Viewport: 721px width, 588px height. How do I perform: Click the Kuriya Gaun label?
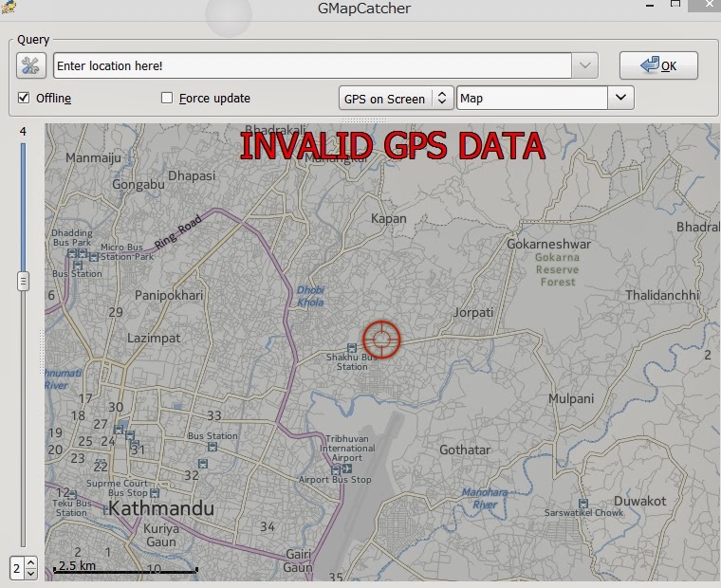pos(161,535)
